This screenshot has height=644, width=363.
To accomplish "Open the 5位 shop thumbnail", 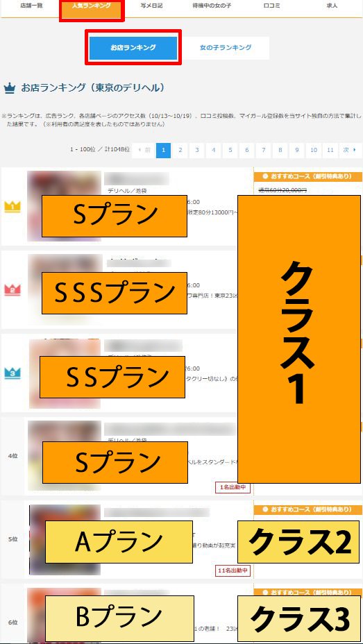I will tap(65, 540).
